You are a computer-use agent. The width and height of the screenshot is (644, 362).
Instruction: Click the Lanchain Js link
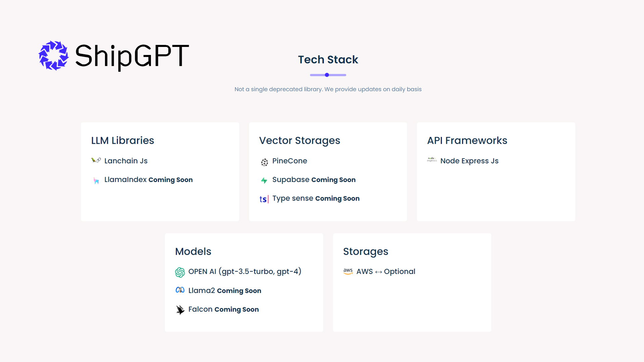(126, 161)
